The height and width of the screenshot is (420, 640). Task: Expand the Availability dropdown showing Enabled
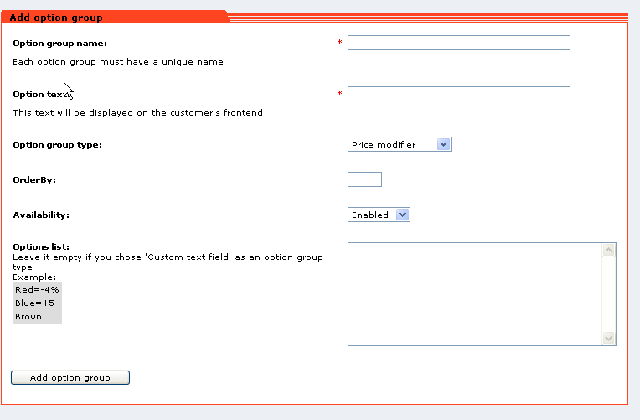tap(379, 214)
